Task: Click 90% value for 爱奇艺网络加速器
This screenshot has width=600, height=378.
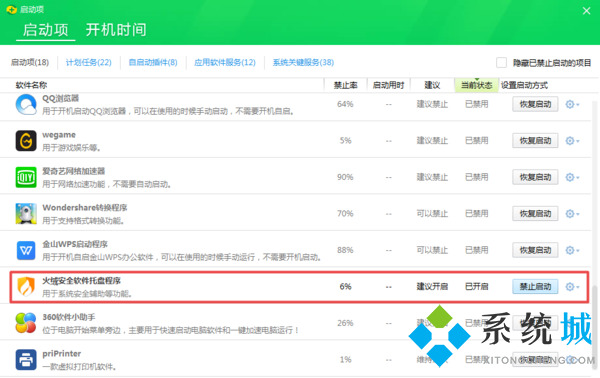Action: (345, 177)
